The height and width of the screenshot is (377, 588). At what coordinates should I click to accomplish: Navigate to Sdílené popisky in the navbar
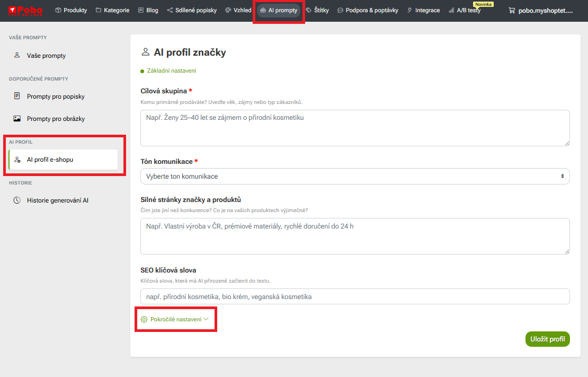point(192,10)
